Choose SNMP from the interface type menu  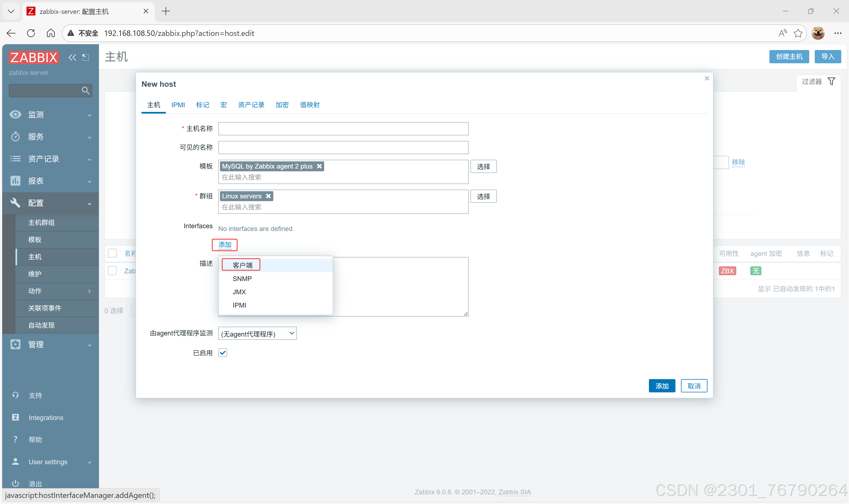coord(242,279)
